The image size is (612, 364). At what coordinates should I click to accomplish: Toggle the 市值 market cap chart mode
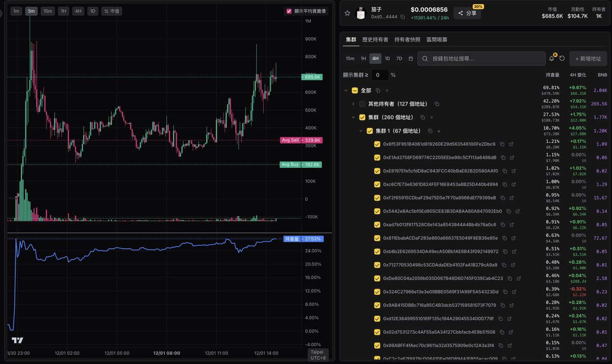[x=111, y=11]
